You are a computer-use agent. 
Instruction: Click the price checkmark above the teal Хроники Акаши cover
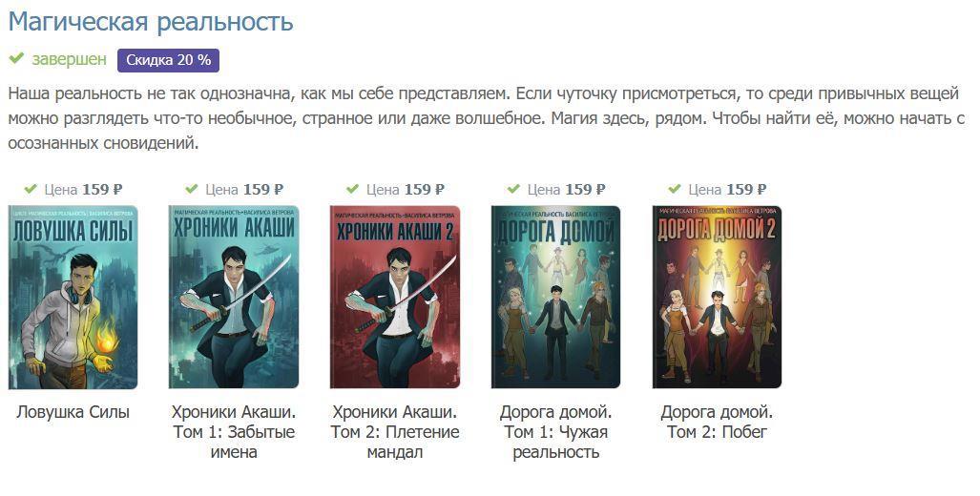point(191,189)
